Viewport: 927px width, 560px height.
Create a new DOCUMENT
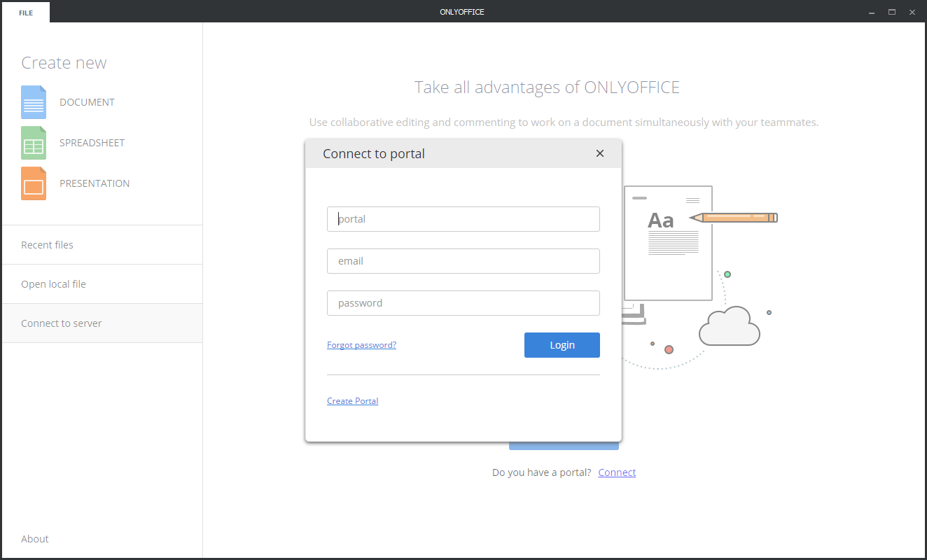click(87, 102)
